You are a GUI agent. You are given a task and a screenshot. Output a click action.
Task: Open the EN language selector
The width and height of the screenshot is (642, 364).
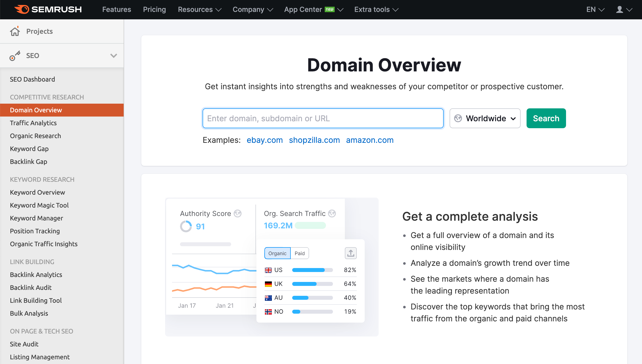(595, 9)
